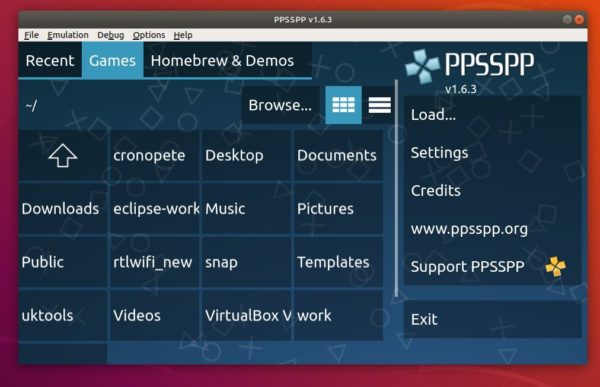Open the Desktop folder

tap(246, 155)
